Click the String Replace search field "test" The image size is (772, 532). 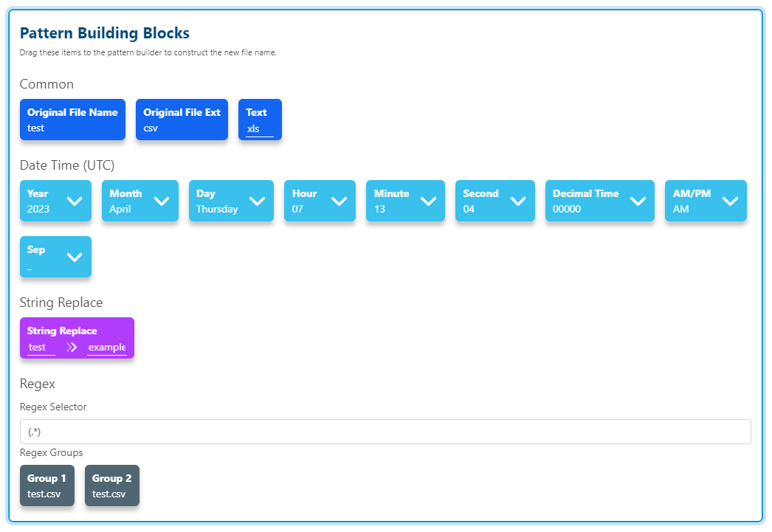pyautogui.click(x=41, y=348)
